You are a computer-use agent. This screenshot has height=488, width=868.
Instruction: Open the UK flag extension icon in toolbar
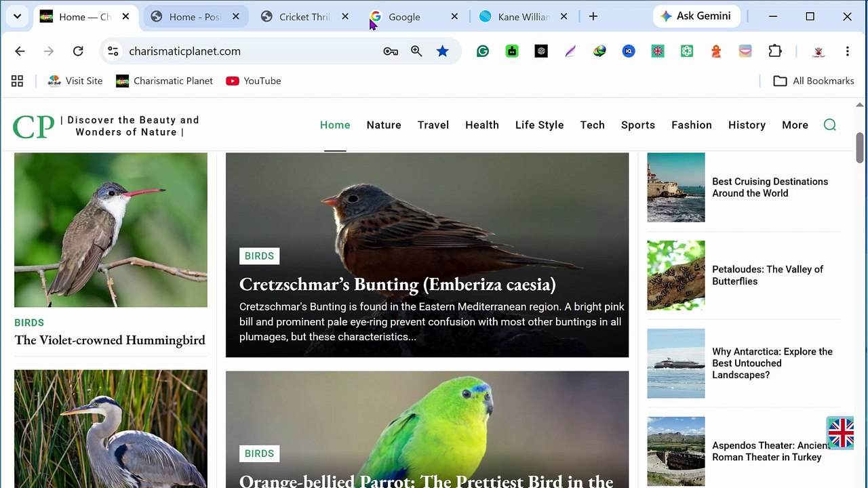658,51
